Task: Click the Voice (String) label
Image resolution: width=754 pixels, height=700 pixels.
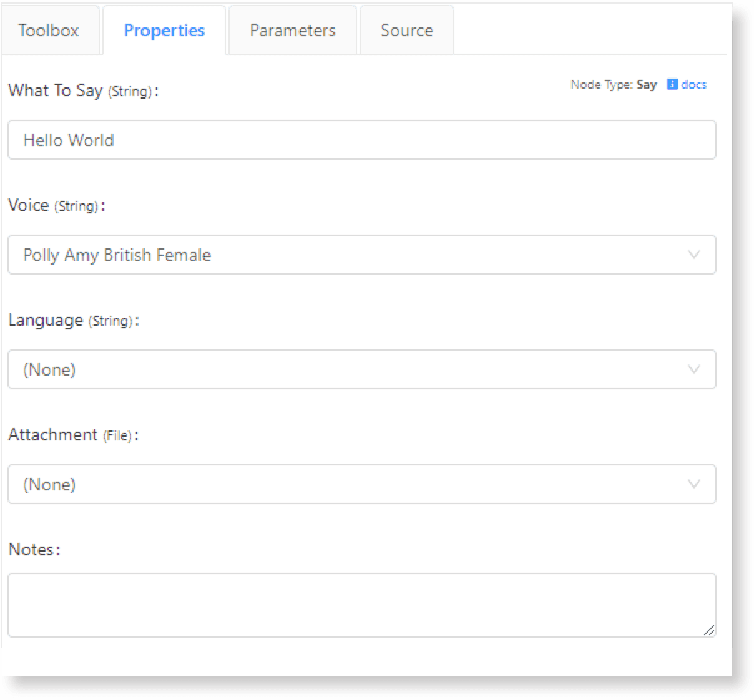Action: pos(57,205)
